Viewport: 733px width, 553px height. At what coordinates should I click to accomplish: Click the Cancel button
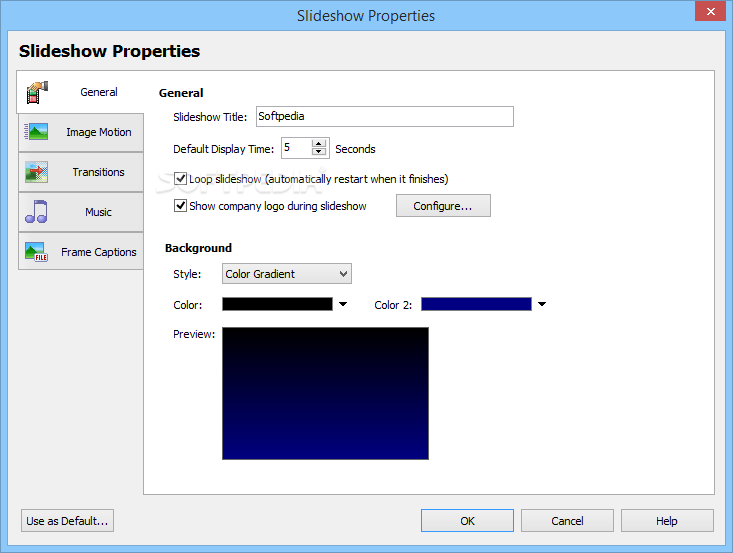[x=567, y=521]
